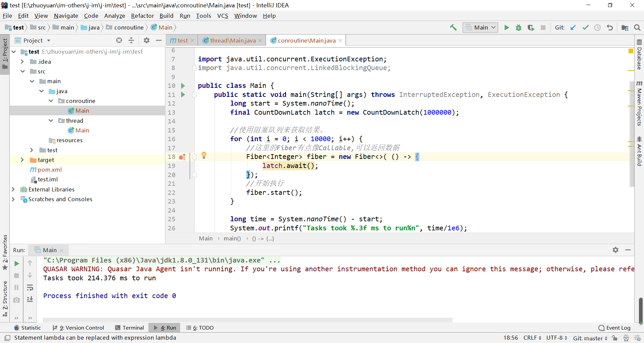Screen dimensions: 644x343
Task: Click the editor vertical scrollbar
Action: [x=632, y=134]
